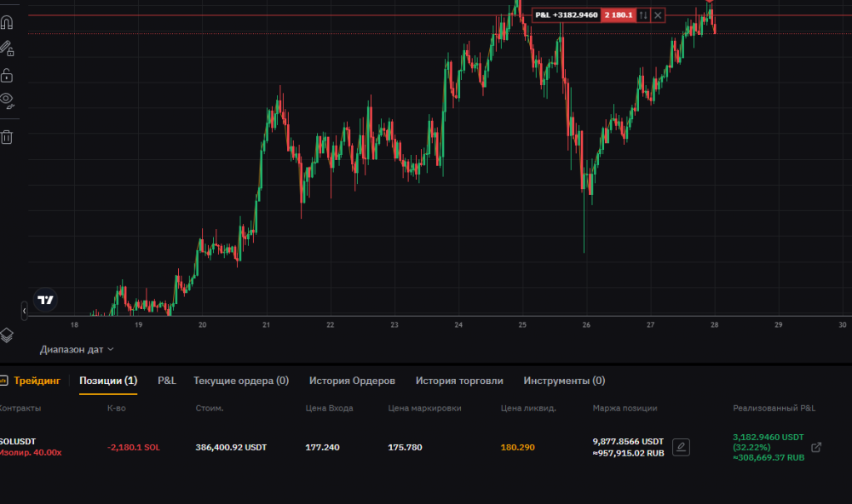Click the trash remove drawings icon
This screenshot has width=852, height=504.
click(7, 136)
